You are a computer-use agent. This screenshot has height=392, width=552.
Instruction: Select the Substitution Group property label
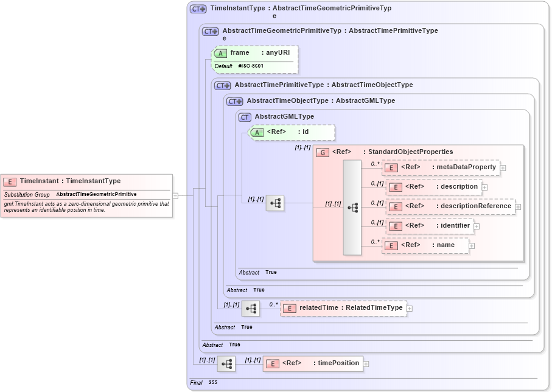pyautogui.click(x=27, y=195)
